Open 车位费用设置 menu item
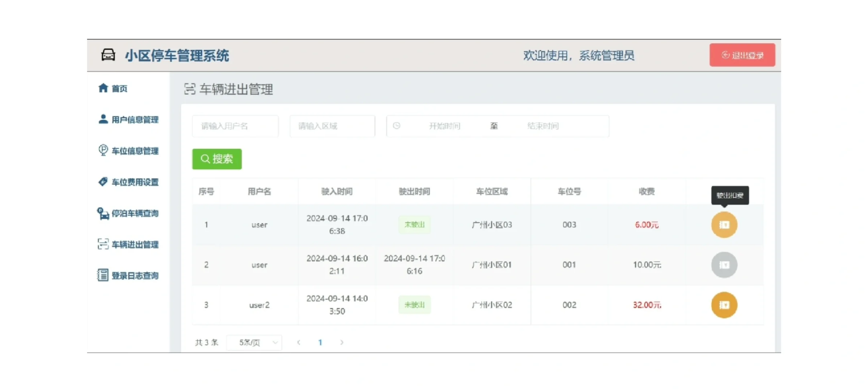Image resolution: width=868 pixels, height=392 pixels. pos(134,182)
